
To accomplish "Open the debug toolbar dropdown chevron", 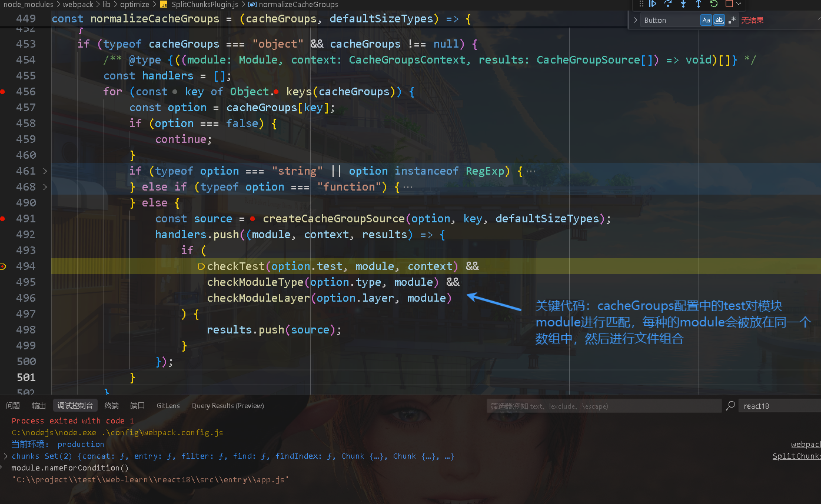I will tap(739, 4).
